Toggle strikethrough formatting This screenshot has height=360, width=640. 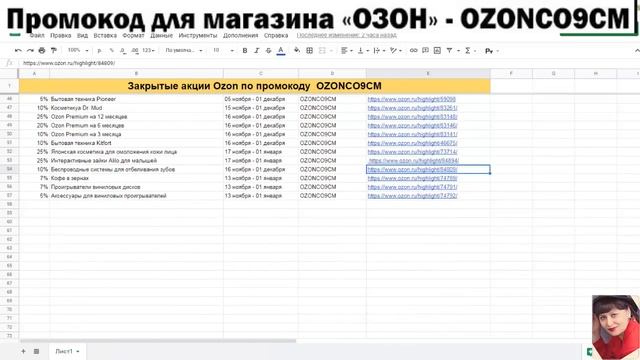268,51
